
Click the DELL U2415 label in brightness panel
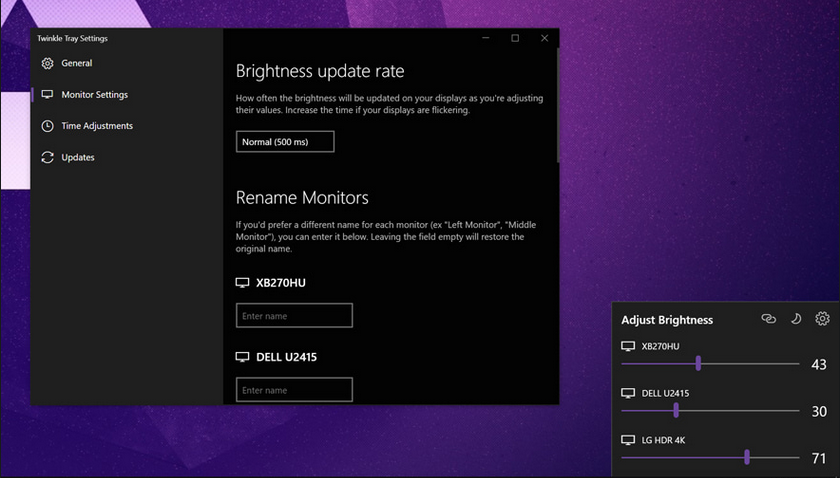click(665, 393)
